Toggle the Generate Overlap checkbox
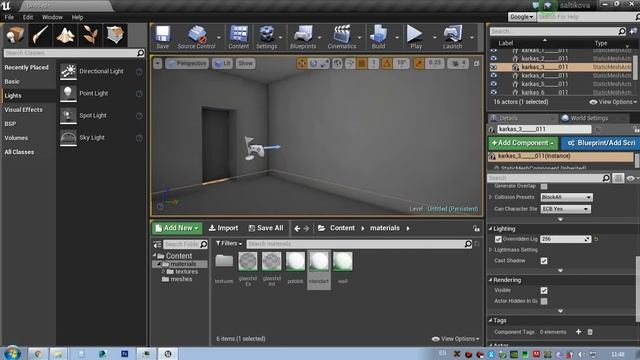This screenshot has height=360, width=640. click(544, 186)
